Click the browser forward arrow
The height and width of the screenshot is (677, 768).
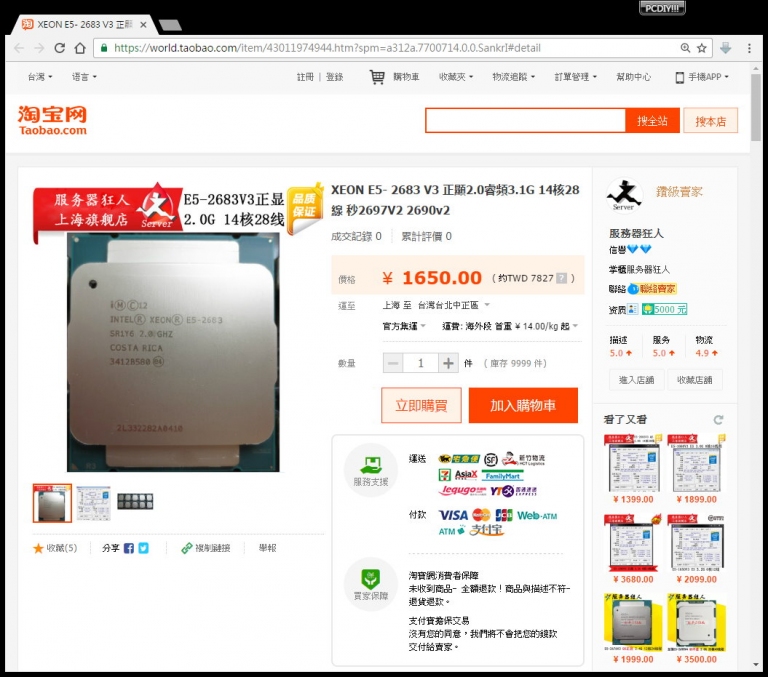click(x=39, y=48)
